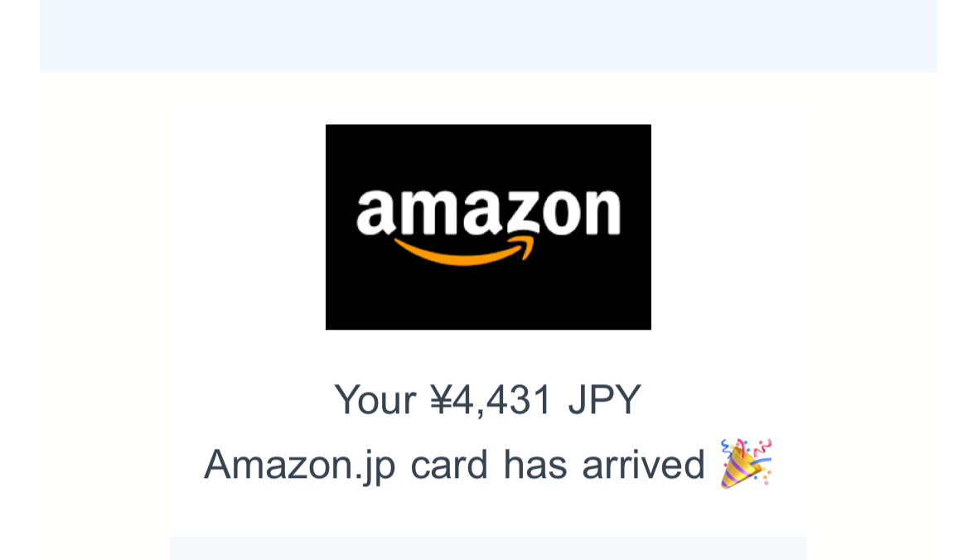The image size is (977, 560).
Task: Click the white amazon wordmark
Action: tap(488, 212)
